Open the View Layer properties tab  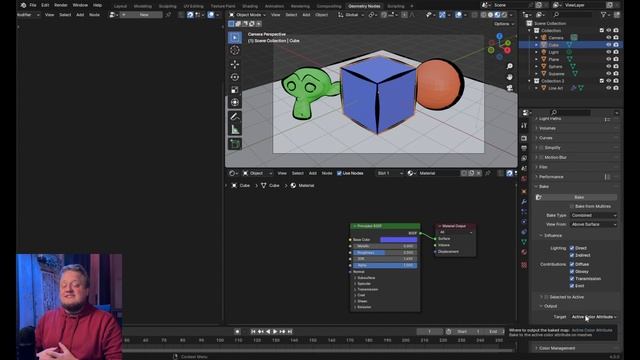click(x=524, y=158)
